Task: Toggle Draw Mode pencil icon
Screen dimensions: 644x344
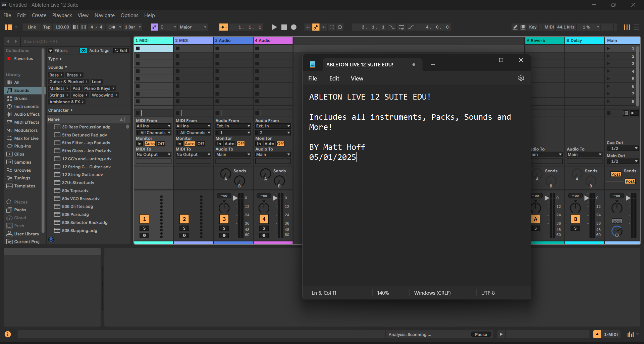Action: point(515,27)
